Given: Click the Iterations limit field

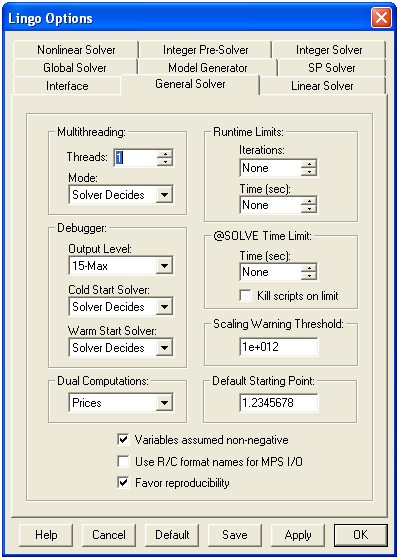Looking at the screenshot, I should [271, 168].
